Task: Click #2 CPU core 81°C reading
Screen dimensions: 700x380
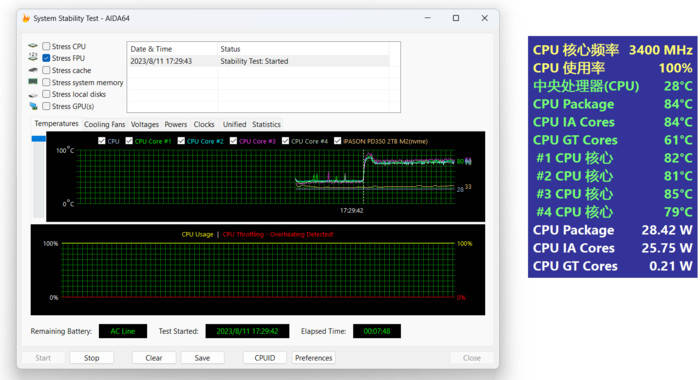Action: (678, 176)
